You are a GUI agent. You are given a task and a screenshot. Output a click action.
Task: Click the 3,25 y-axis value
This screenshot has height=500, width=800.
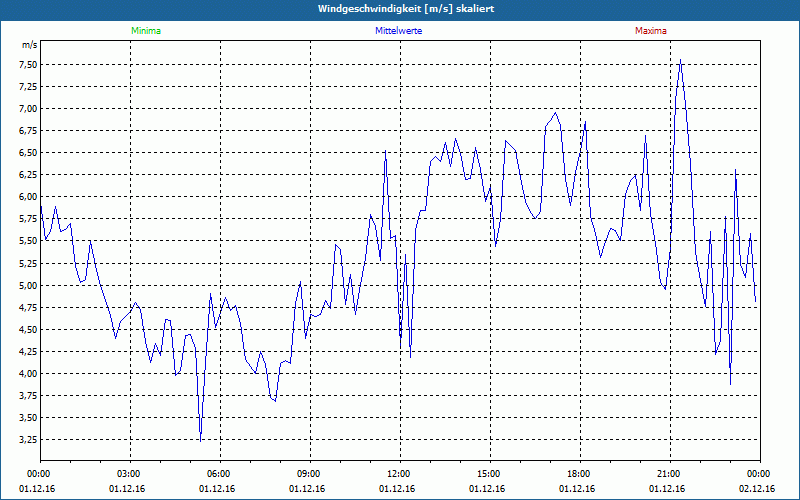tap(29, 440)
